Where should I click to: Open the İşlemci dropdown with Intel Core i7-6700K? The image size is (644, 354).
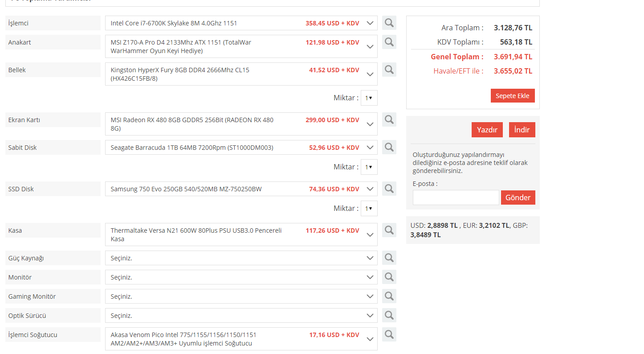[x=241, y=23]
